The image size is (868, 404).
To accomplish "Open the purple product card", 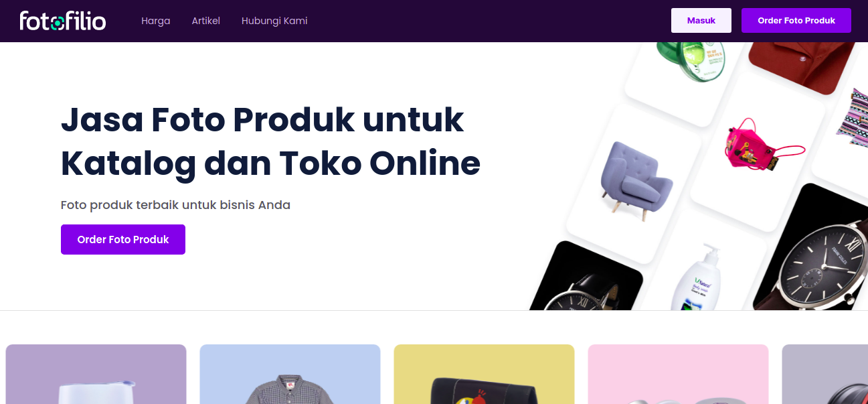I will 96,374.
